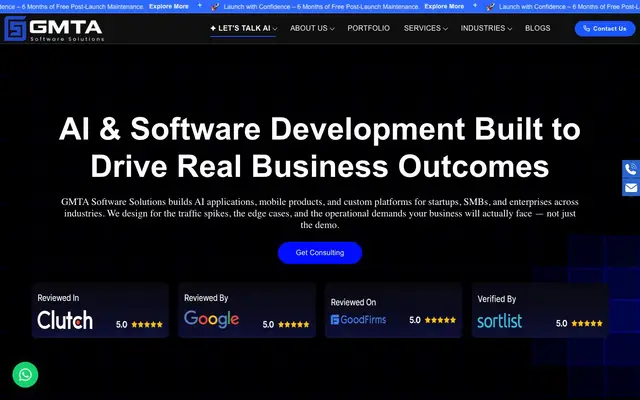
Task: Click the sortlist logo
Action: coord(500,321)
